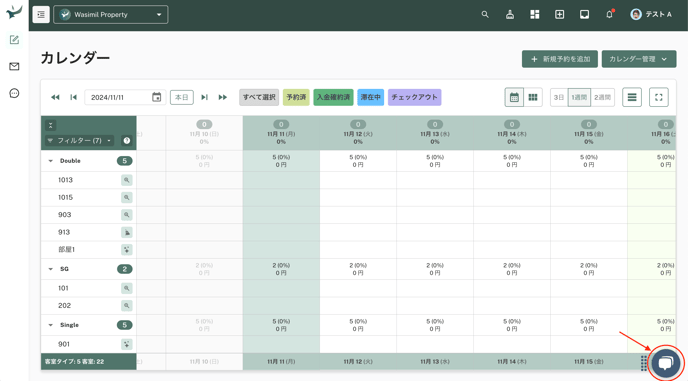Screen dimensions: 688x381
Task: Click the help question mark icon
Action: [127, 140]
